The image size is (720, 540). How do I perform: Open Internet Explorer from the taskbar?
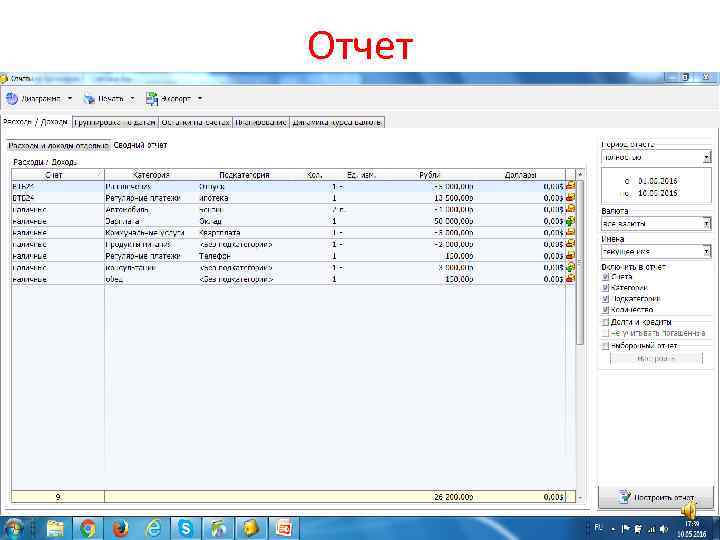pyautogui.click(x=153, y=529)
